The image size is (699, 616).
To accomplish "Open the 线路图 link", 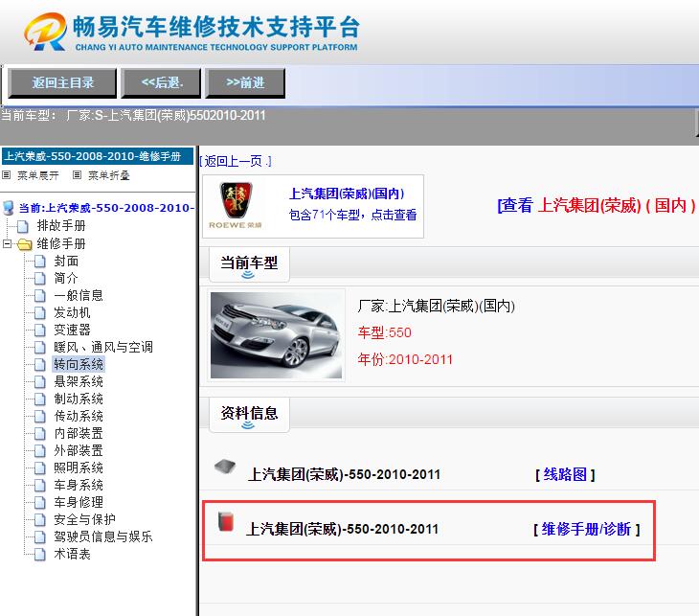I will pyautogui.click(x=565, y=474).
